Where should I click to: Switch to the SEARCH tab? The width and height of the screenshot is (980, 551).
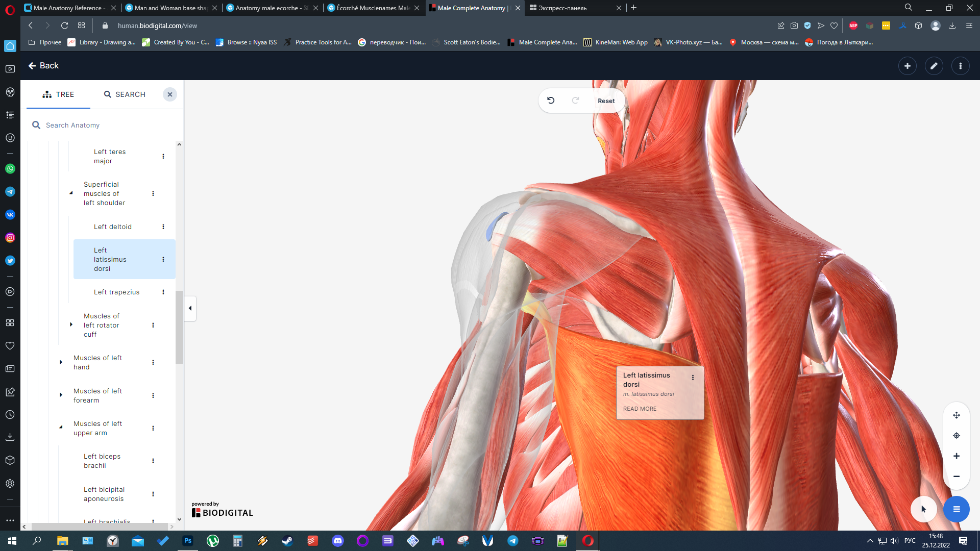[x=125, y=94]
